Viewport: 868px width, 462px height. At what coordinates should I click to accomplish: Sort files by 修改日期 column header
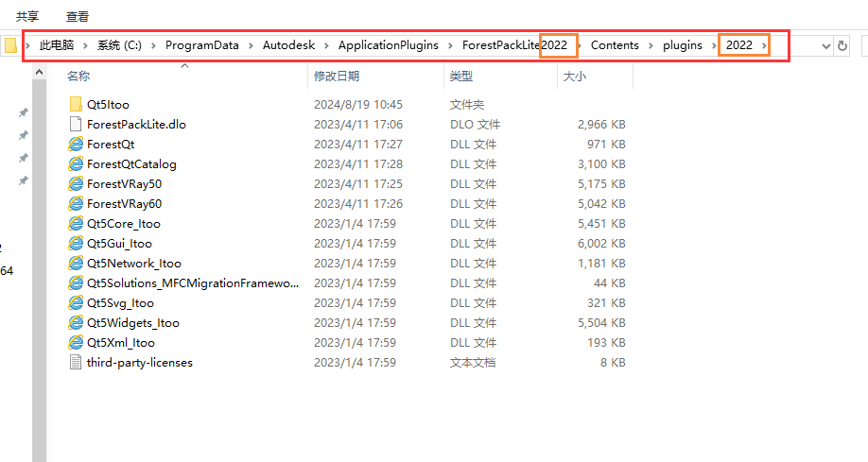tap(337, 77)
